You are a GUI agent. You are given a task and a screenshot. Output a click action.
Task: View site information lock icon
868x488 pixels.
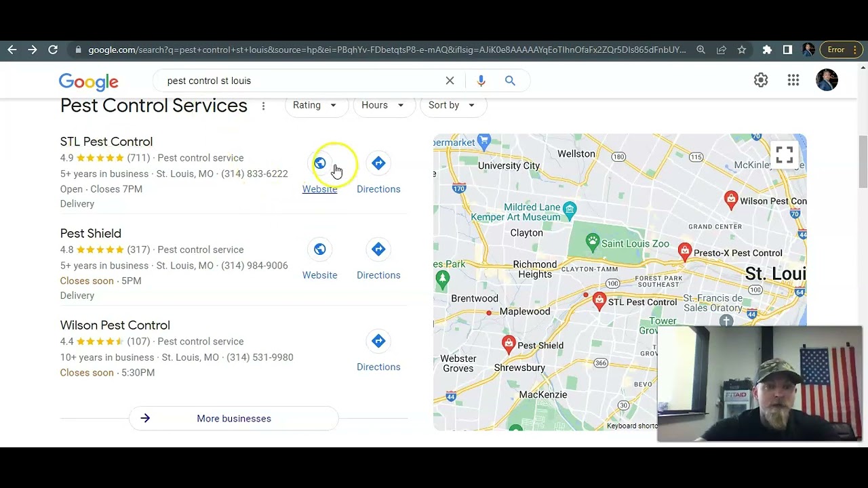pos(79,49)
